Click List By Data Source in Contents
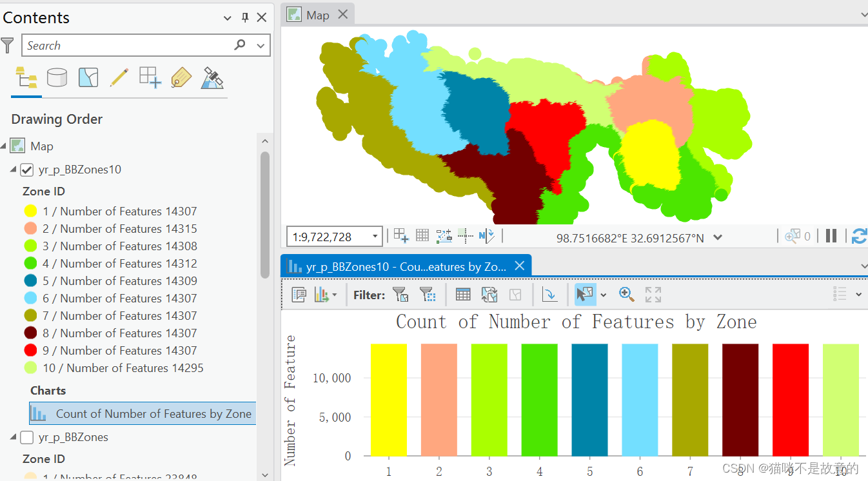 click(57, 77)
